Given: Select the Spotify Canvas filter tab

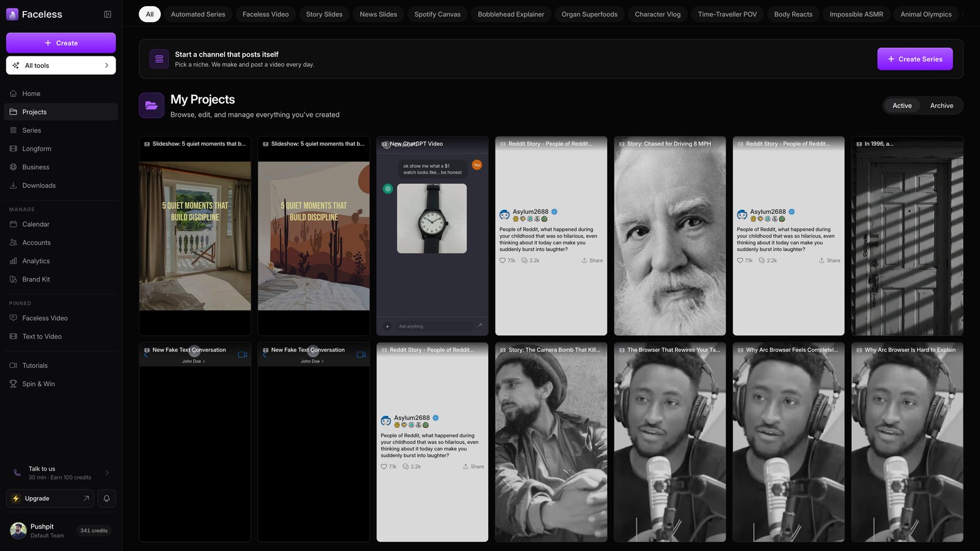Looking at the screenshot, I should click(437, 14).
